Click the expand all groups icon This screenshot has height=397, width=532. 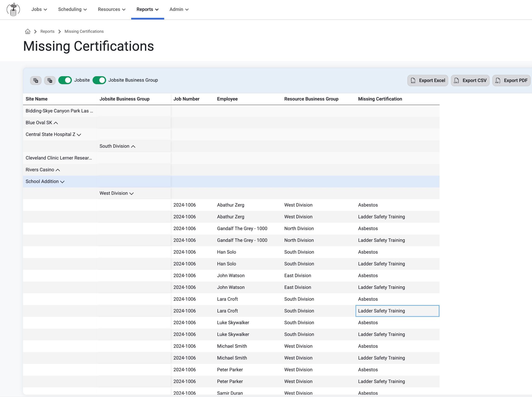click(x=36, y=80)
